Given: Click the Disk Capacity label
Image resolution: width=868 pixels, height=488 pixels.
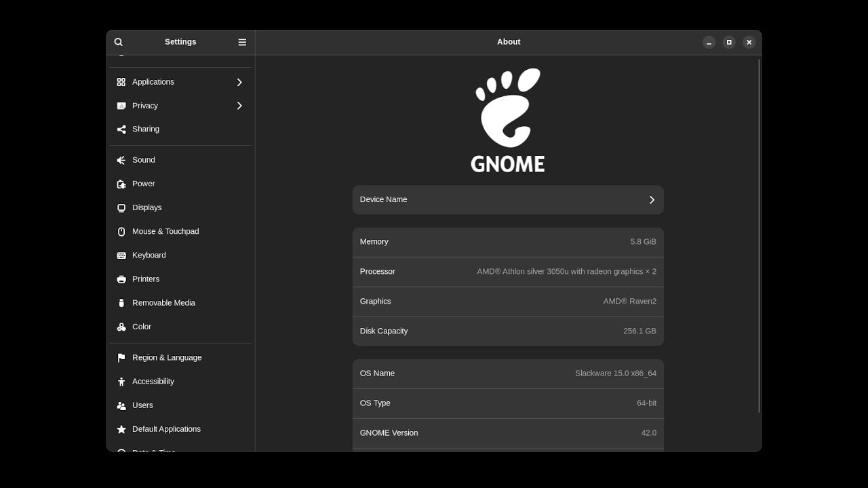Looking at the screenshot, I should pos(384,331).
